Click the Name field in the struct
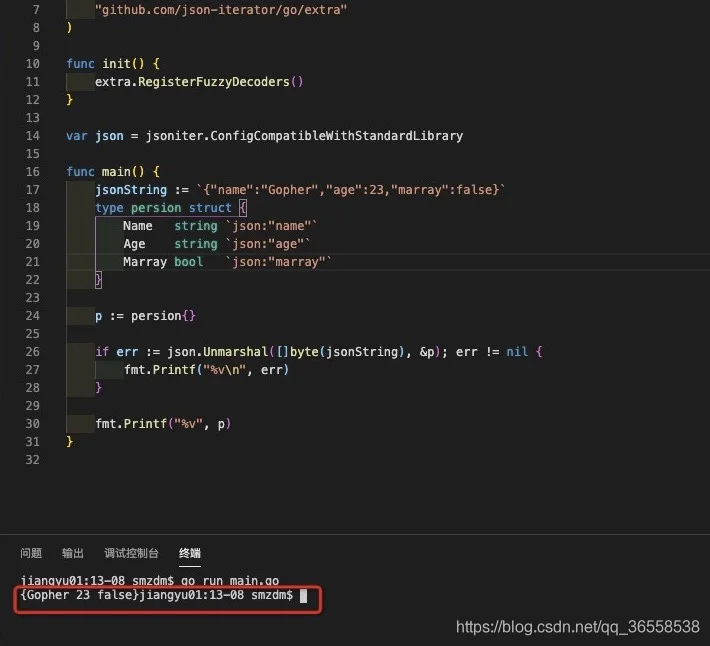710x646 pixels. tap(138, 226)
